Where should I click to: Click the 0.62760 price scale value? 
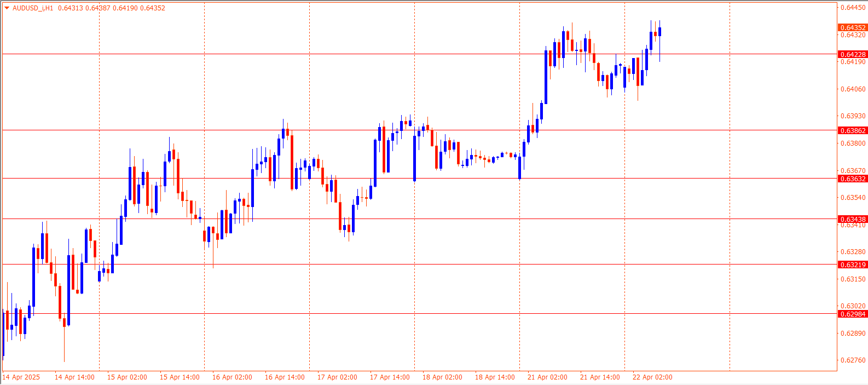coord(853,360)
